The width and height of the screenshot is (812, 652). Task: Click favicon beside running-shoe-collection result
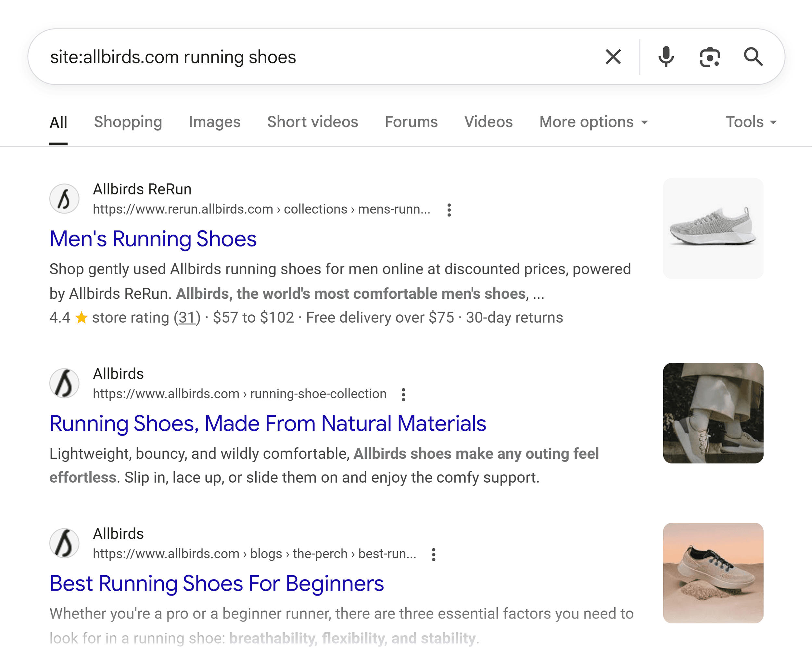tap(64, 383)
